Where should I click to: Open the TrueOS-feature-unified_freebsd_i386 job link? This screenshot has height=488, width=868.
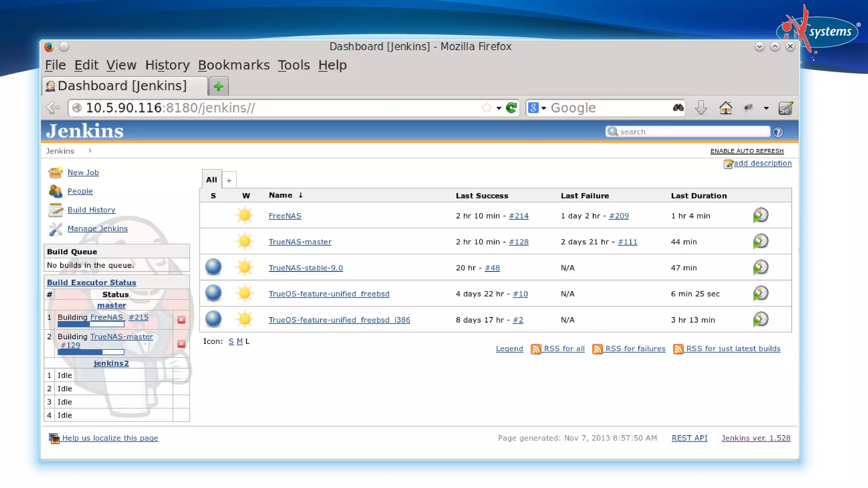click(x=339, y=320)
